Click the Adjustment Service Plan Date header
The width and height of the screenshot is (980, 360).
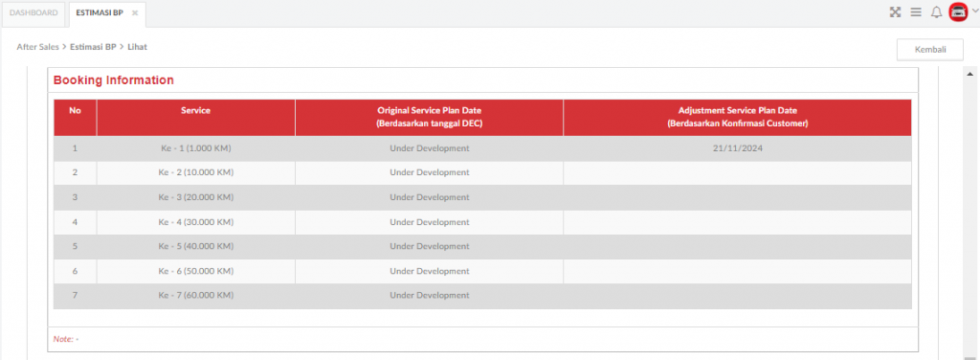[x=738, y=118]
